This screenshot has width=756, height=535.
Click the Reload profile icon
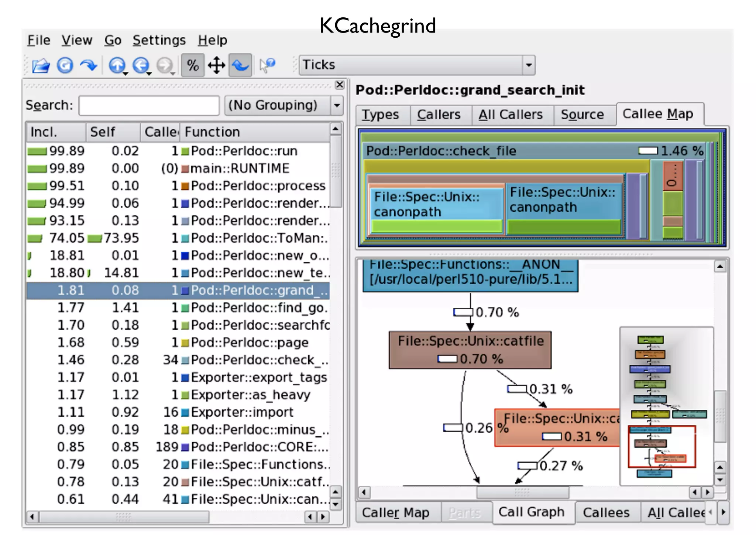click(x=65, y=66)
